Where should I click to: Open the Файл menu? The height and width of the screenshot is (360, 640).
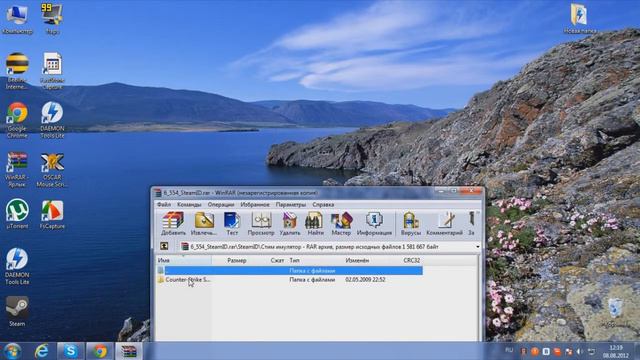point(164,204)
